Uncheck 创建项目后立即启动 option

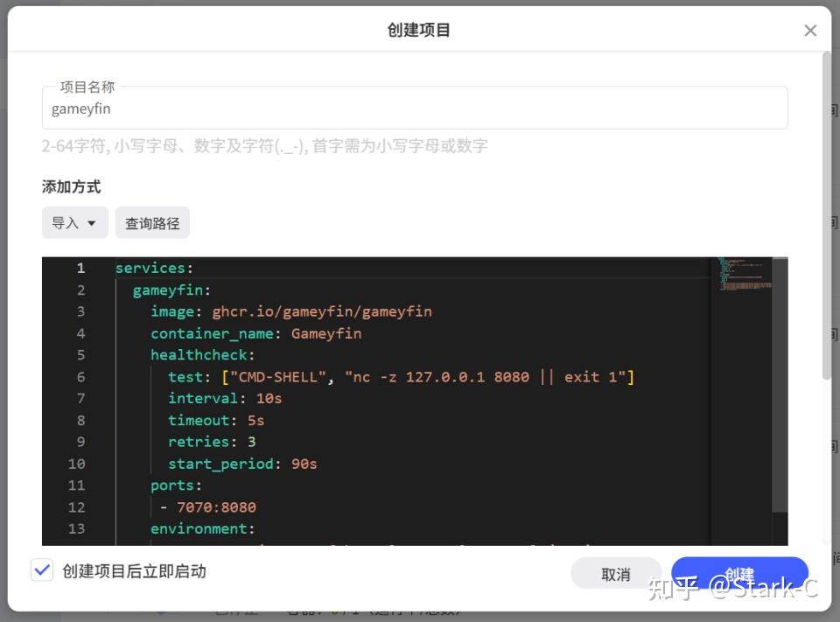[x=41, y=570]
